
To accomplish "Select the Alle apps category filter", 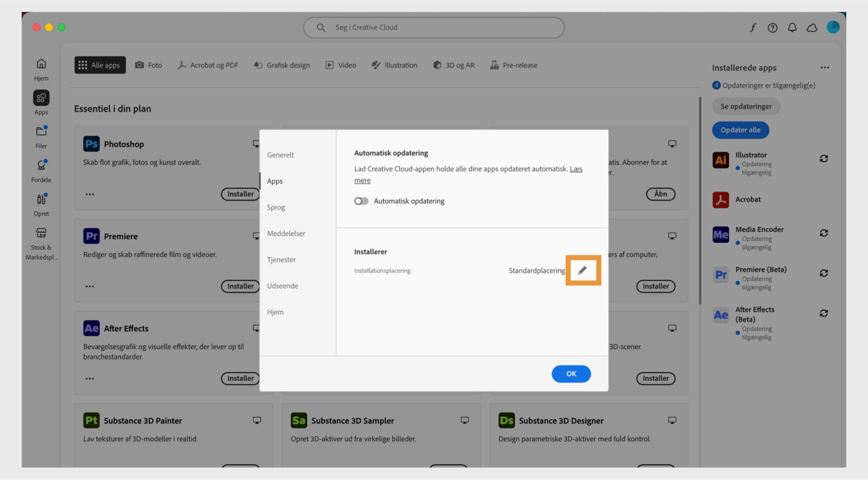I will point(100,65).
